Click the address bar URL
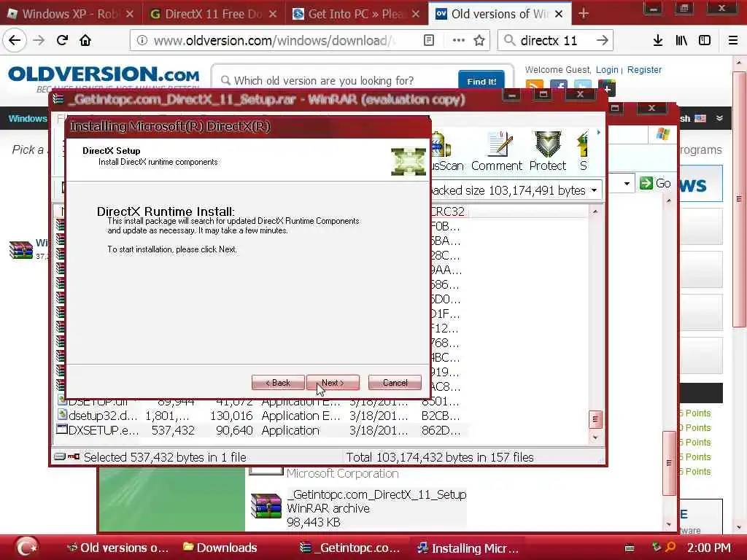 [275, 41]
